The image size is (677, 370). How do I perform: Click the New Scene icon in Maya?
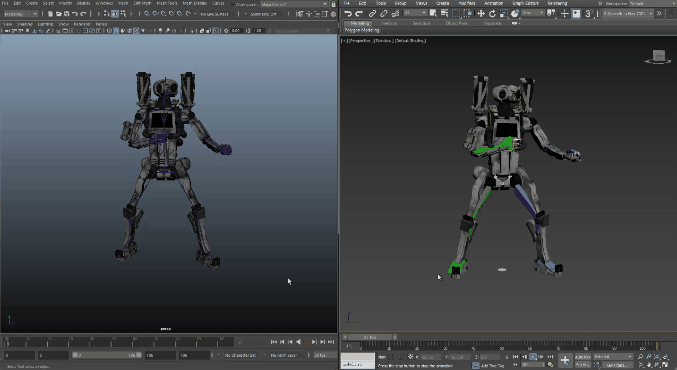(x=50, y=14)
